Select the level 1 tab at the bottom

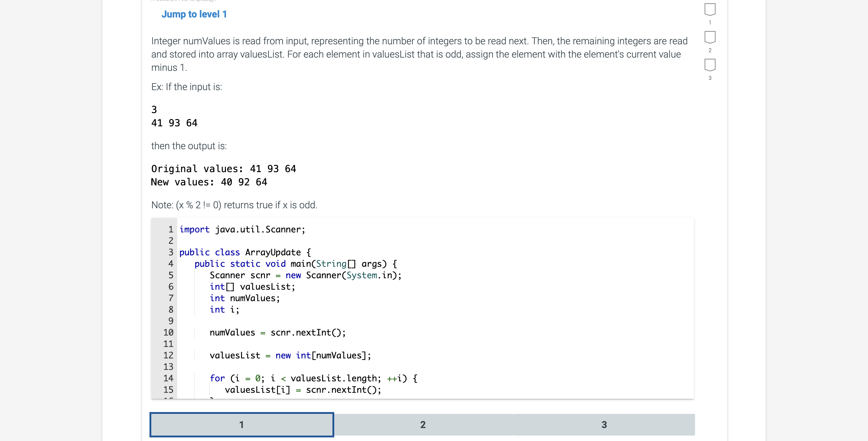241,425
